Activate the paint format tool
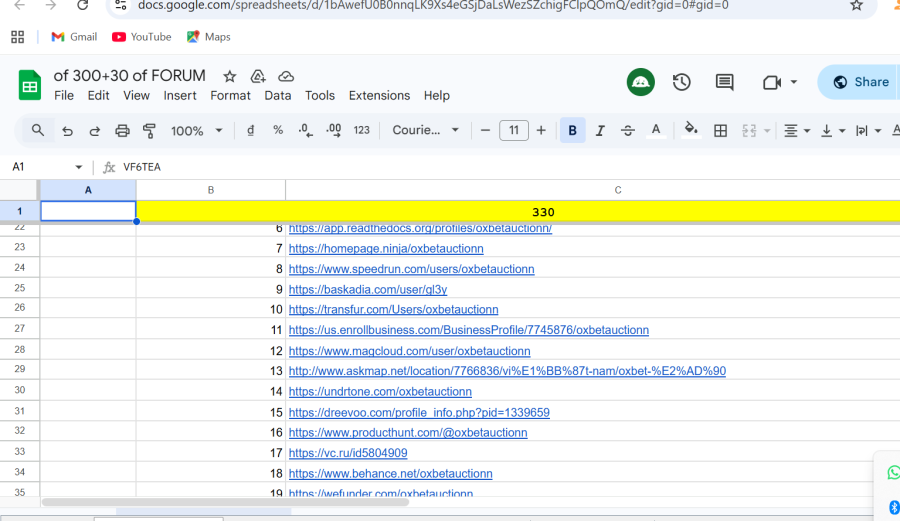Screen dimensions: 900x521 tap(149, 131)
